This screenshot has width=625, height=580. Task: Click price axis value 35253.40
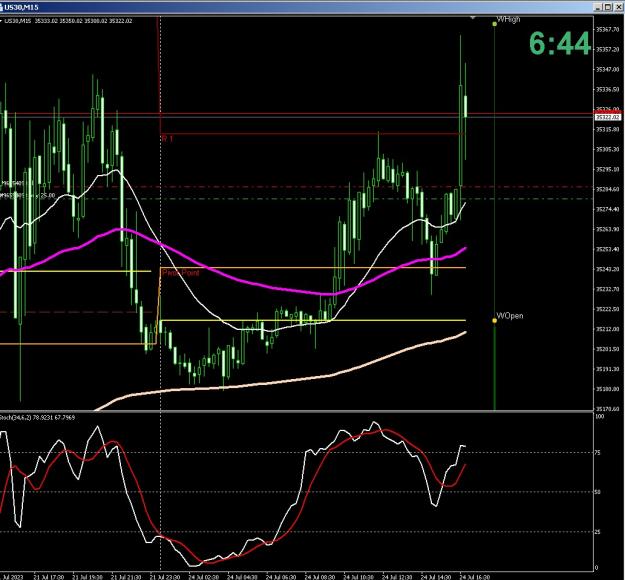click(607, 249)
